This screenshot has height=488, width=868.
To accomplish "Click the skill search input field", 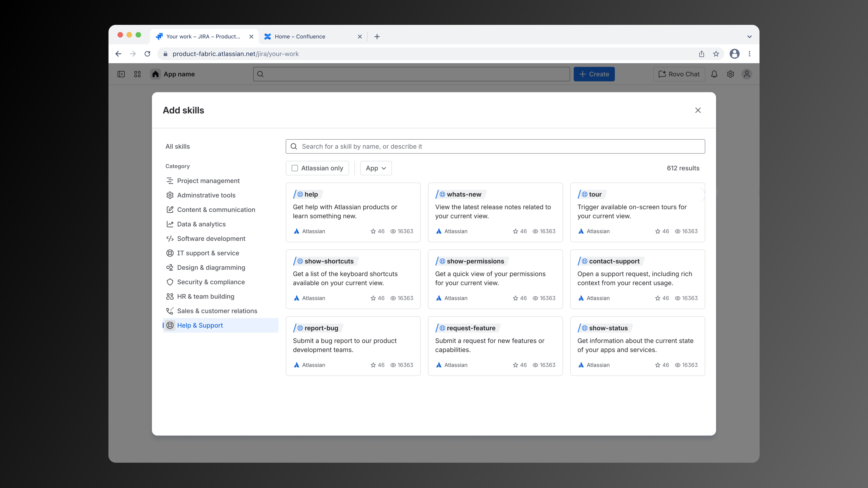I will coord(495,146).
